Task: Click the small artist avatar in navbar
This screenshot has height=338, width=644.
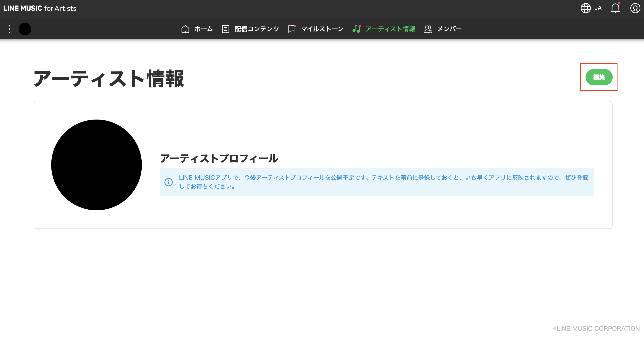Action: (25, 29)
